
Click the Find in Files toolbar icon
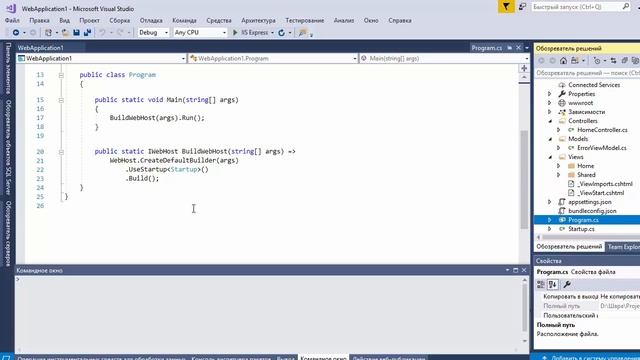(302, 33)
